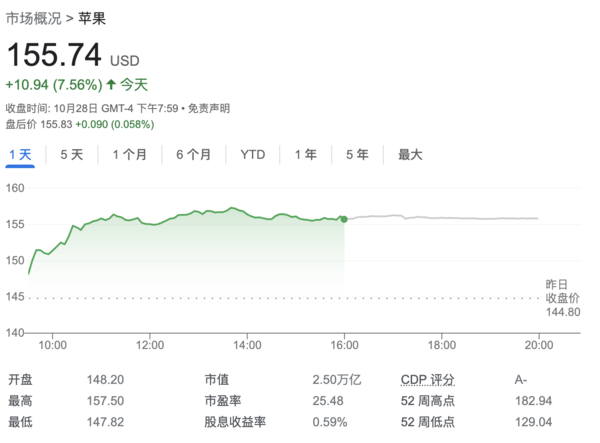600x443 pixels.
Task: Switch to the 5 天 range tab
Action: [71, 155]
